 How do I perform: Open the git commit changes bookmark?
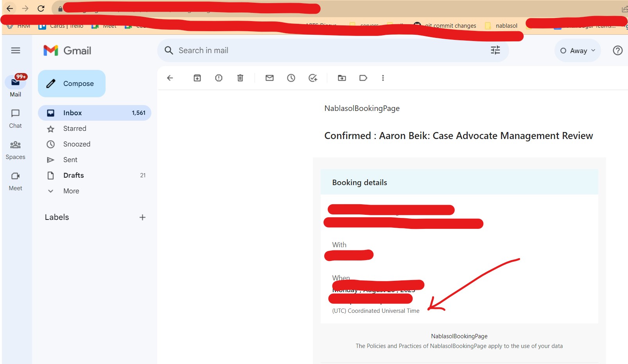click(x=450, y=25)
